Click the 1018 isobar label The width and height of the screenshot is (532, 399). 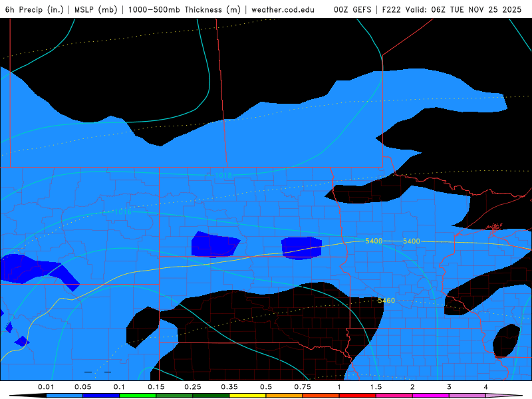tap(223, 175)
